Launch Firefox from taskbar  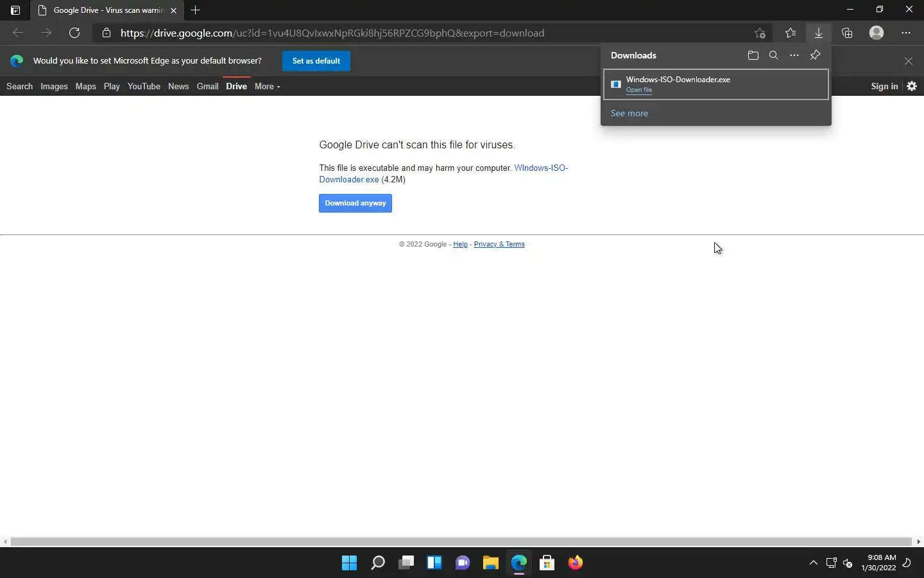pos(576,563)
